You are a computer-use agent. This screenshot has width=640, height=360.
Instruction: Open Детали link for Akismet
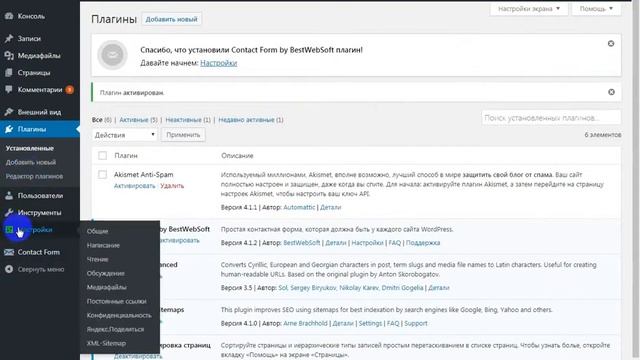[x=330, y=207]
